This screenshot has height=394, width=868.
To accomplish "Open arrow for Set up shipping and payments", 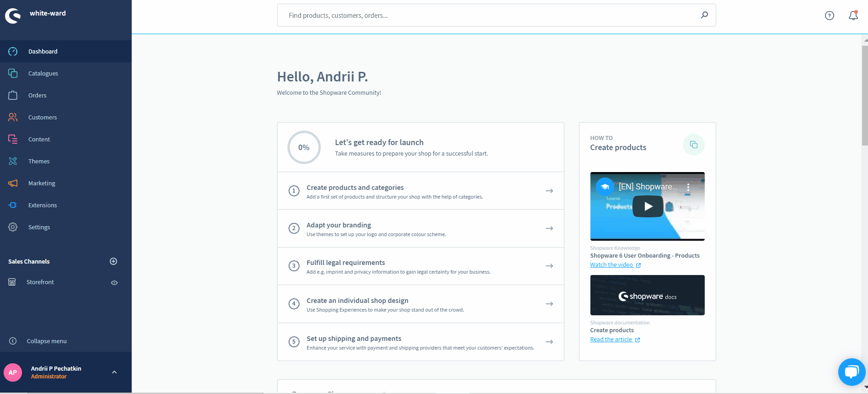I will click(x=549, y=342).
